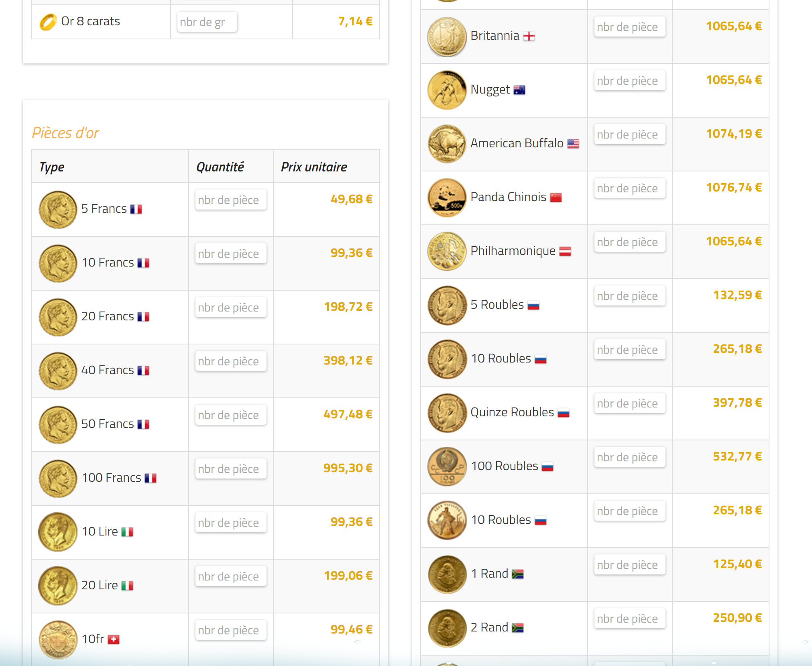Select the quantity field for Quinze Roubles

coord(629,403)
